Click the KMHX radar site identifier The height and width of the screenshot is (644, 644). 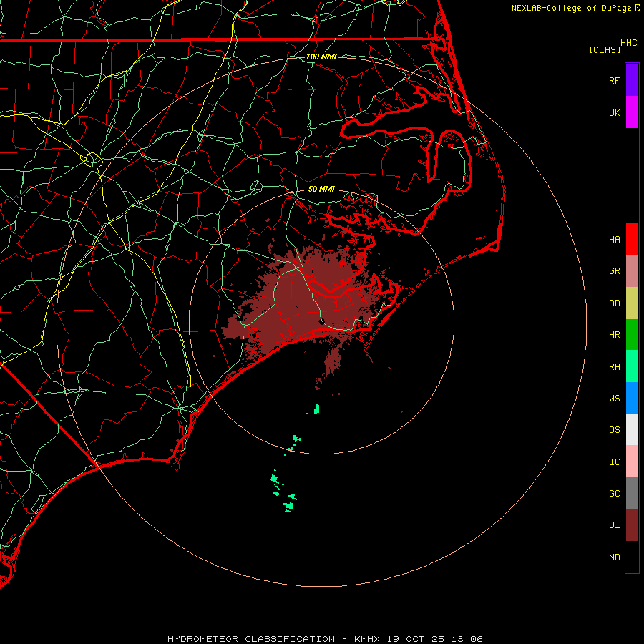(x=367, y=639)
